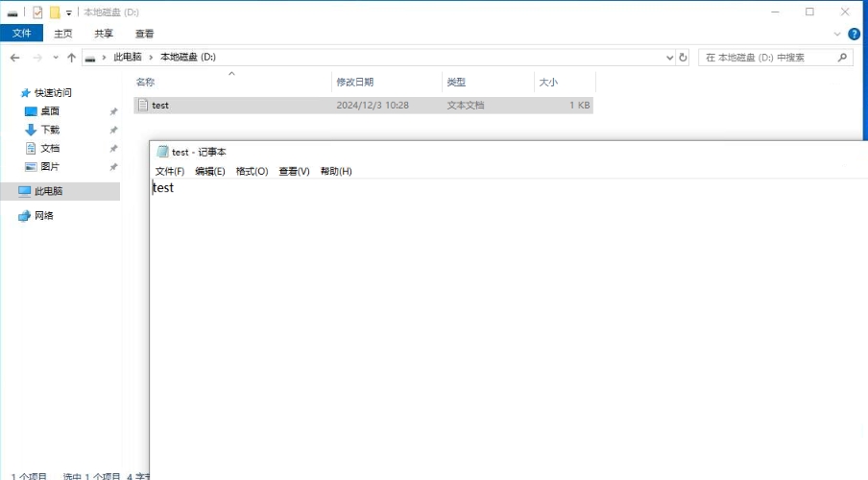Switch to the 查看 ribbon tab in Explorer
868x480 pixels.
click(144, 34)
